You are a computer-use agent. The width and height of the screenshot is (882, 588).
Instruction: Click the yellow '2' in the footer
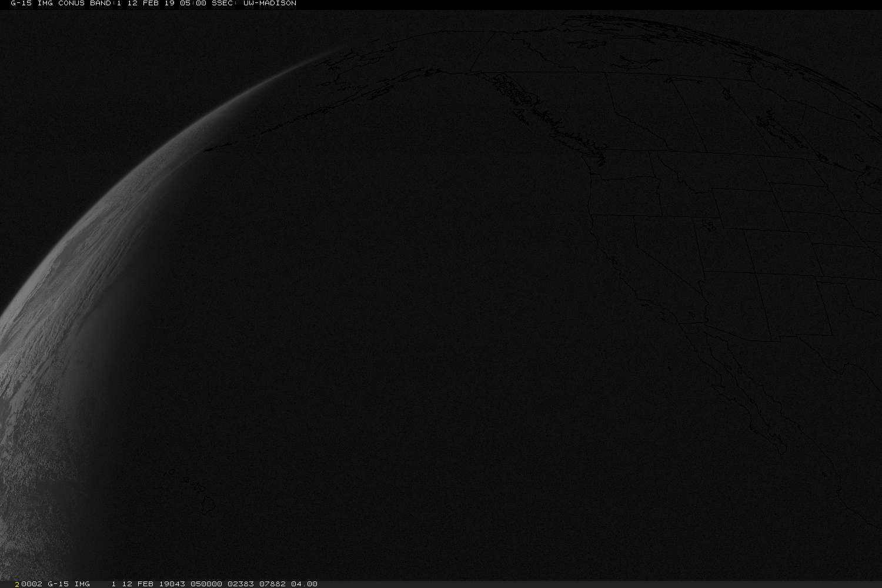point(17,584)
